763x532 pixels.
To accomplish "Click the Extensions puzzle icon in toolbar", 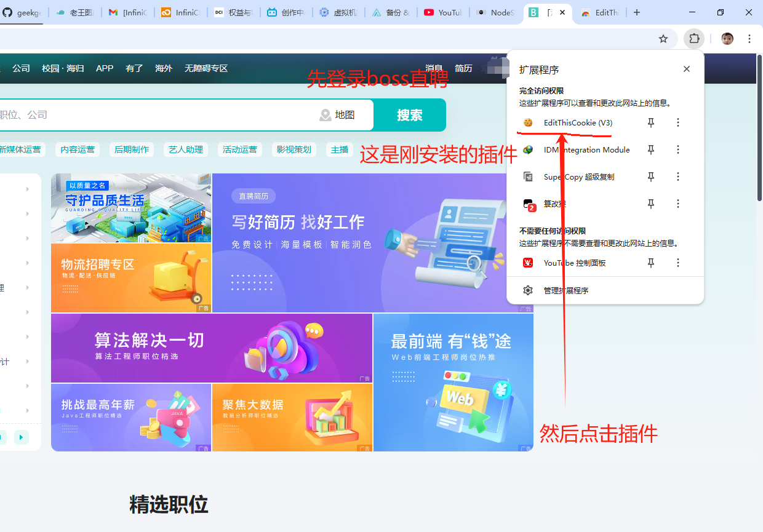I will [x=694, y=39].
